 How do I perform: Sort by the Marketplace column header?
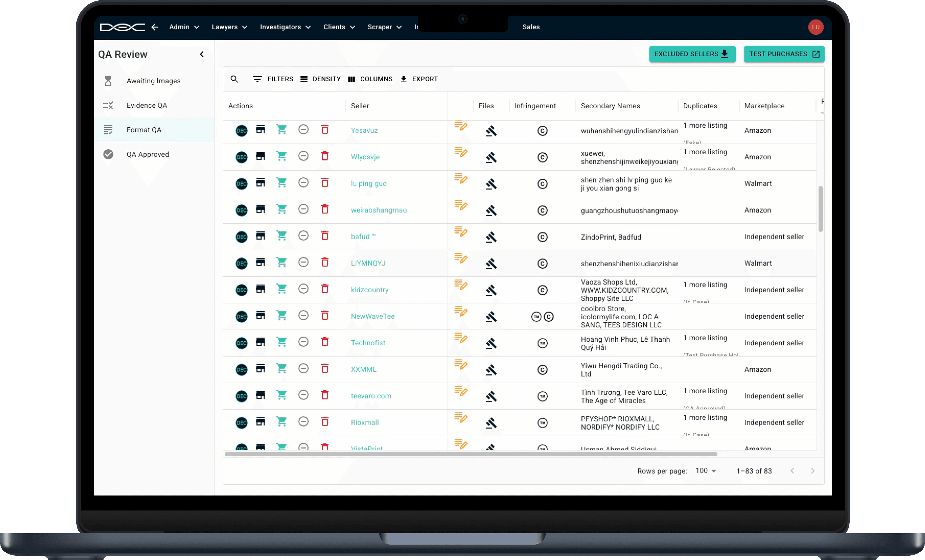click(764, 106)
